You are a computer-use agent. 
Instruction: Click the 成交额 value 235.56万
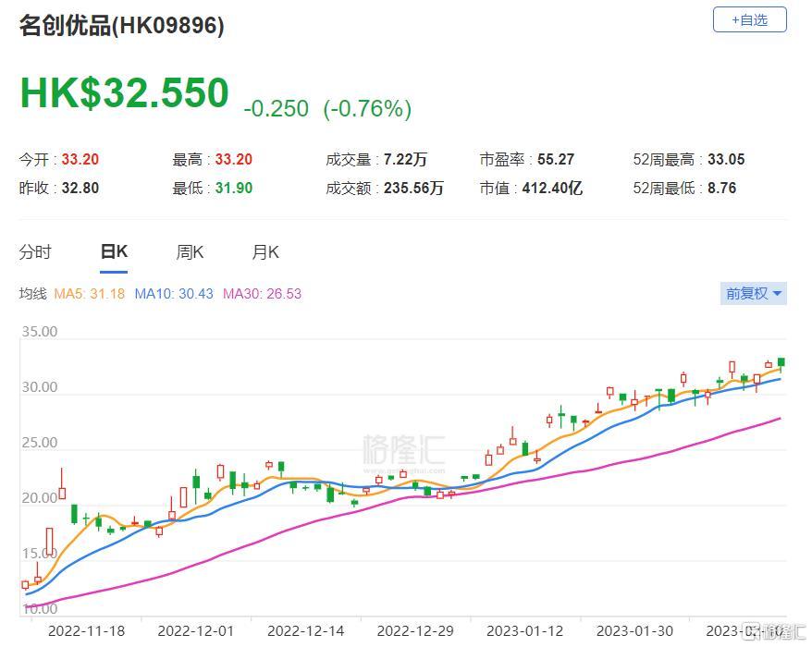(413, 188)
